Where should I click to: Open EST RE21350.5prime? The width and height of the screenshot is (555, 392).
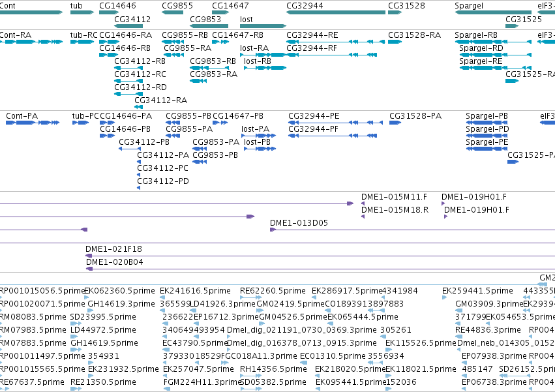tap(76, 389)
